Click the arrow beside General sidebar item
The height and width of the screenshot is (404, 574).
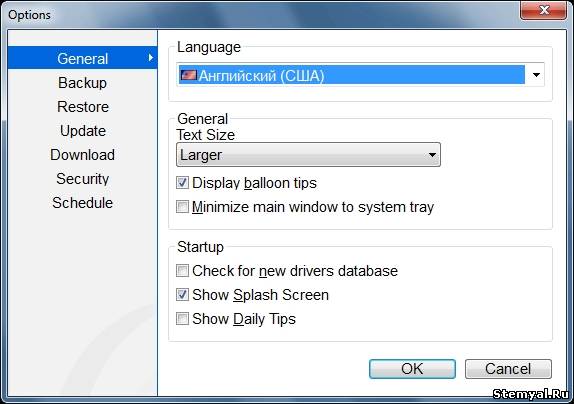tap(150, 57)
